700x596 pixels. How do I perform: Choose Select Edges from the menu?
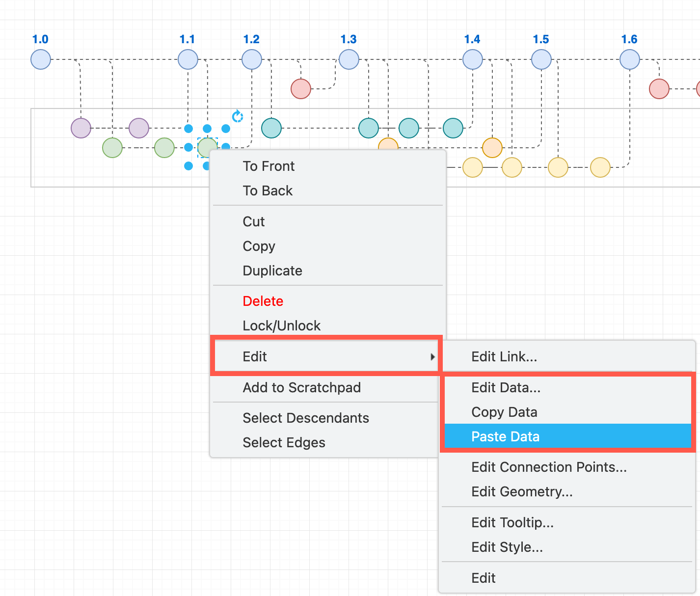click(x=284, y=442)
